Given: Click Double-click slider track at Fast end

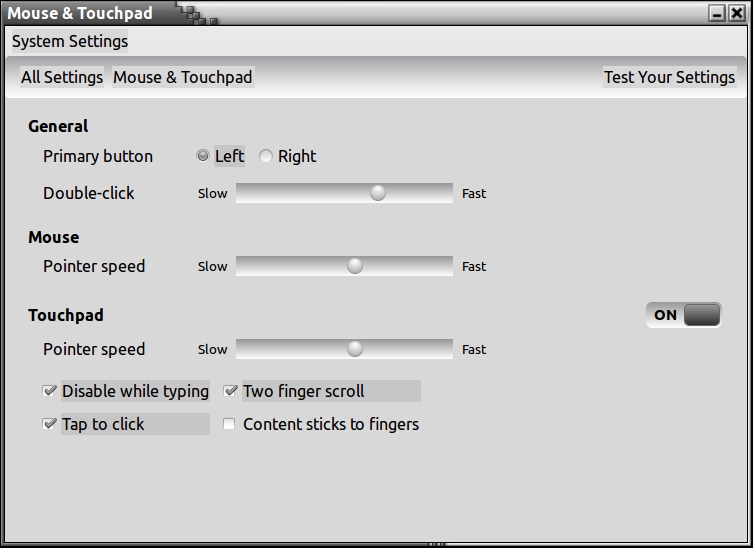Looking at the screenshot, I should click(x=446, y=193).
